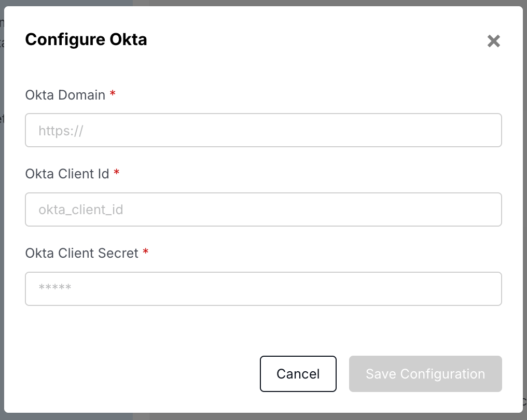Viewport: 527px width, 420px height.
Task: Focus the Okta Client Id field
Action: 263,209
